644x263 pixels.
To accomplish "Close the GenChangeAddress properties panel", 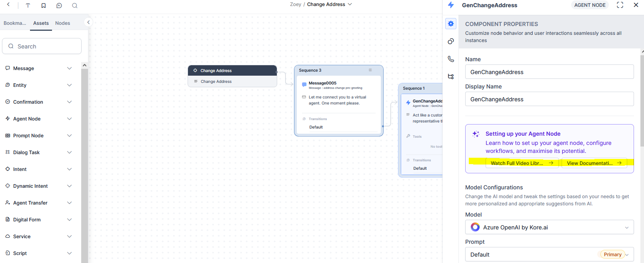I will pos(636,5).
